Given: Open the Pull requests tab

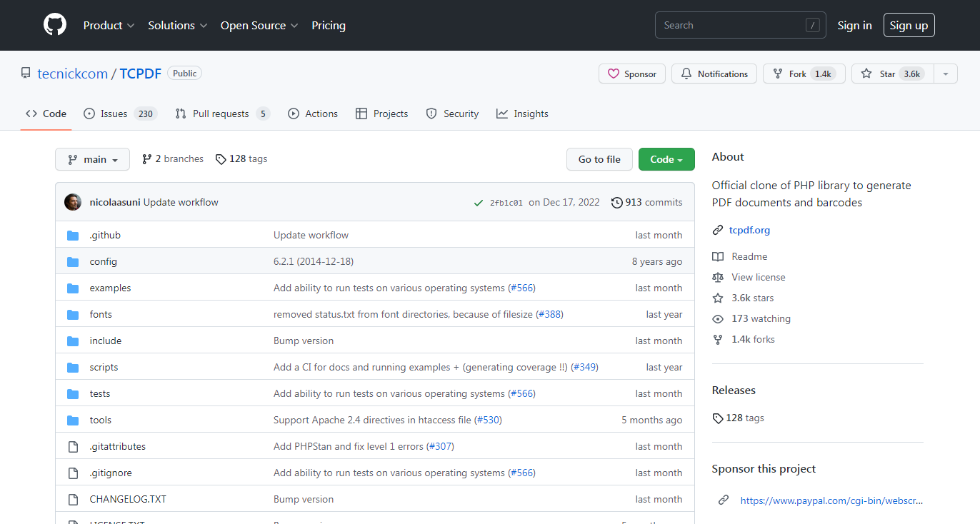Looking at the screenshot, I should (221, 114).
